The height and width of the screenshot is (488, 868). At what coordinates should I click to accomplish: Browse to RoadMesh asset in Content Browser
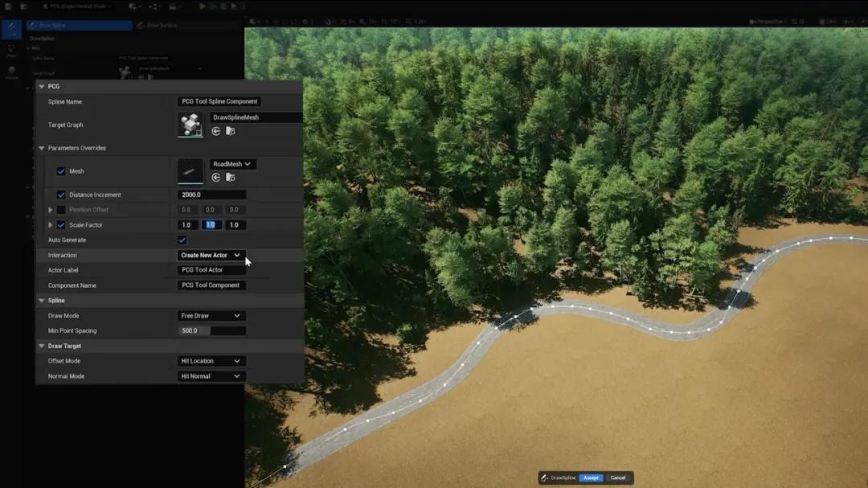pyautogui.click(x=231, y=178)
